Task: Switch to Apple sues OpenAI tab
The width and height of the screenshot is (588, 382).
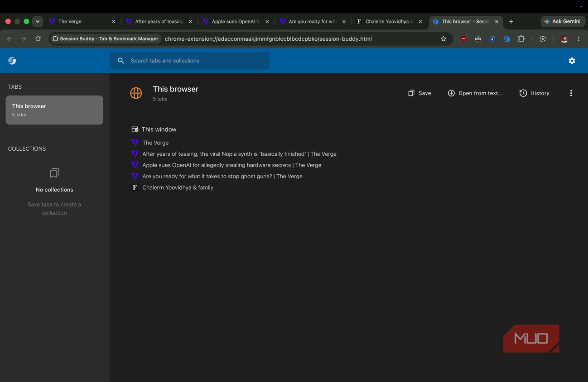Action: coord(236,22)
